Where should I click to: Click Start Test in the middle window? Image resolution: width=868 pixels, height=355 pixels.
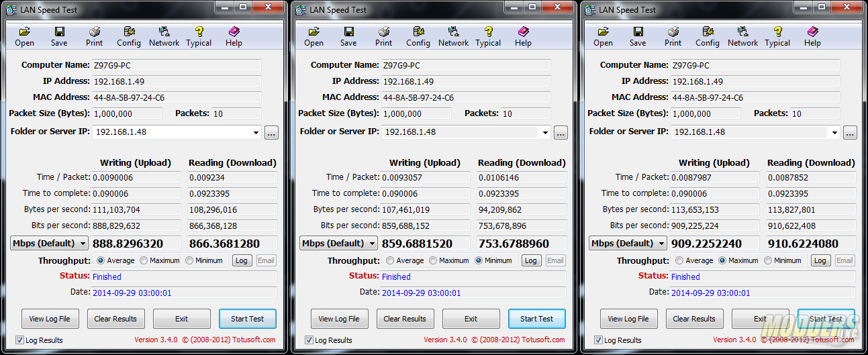coord(537,319)
